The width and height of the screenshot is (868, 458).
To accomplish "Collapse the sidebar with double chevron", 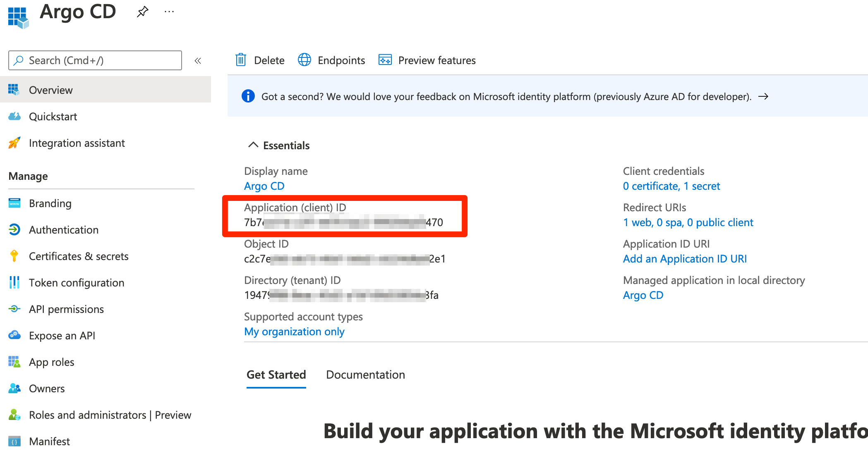I will tap(198, 61).
